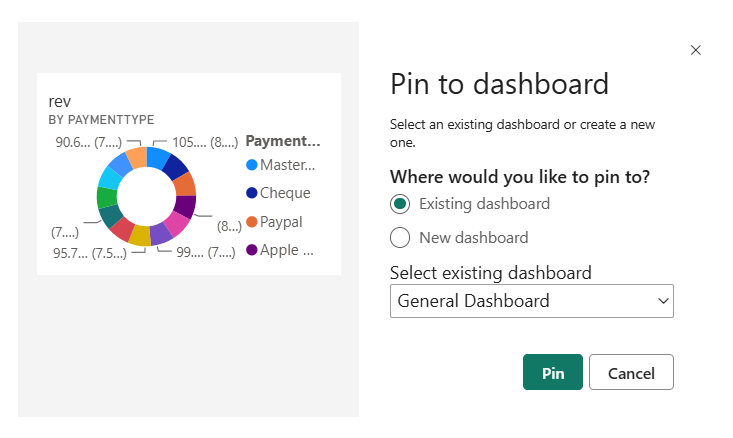This screenshot has width=733, height=438.
Task: Click the yellow donut segment at bottom
Action: pyautogui.click(x=140, y=236)
